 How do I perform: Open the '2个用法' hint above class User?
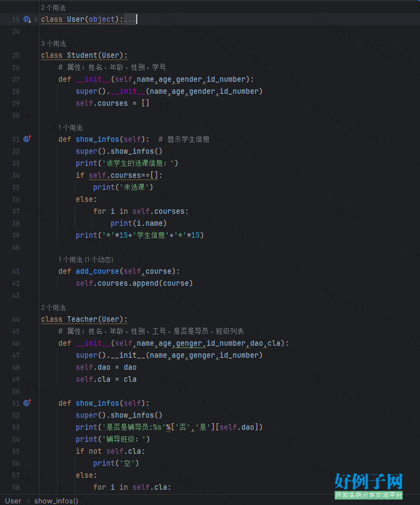53,8
